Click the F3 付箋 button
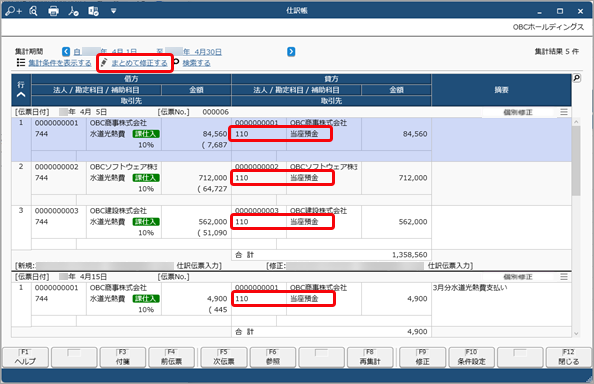 [x=123, y=357]
